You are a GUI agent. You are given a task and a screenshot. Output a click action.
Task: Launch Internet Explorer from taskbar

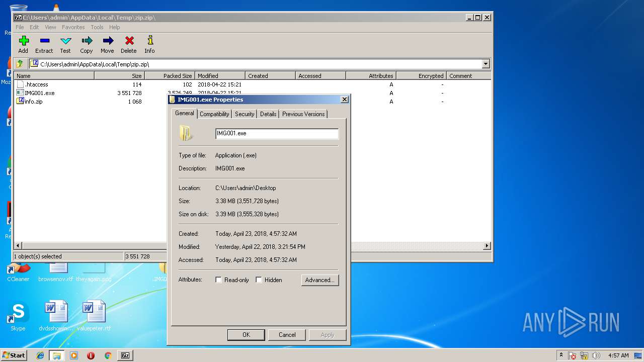pos(40,355)
